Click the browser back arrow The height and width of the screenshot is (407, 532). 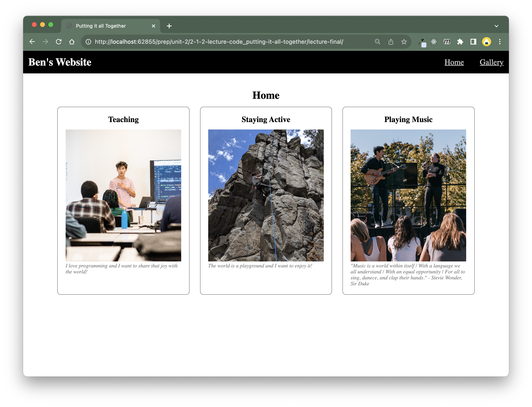point(32,42)
